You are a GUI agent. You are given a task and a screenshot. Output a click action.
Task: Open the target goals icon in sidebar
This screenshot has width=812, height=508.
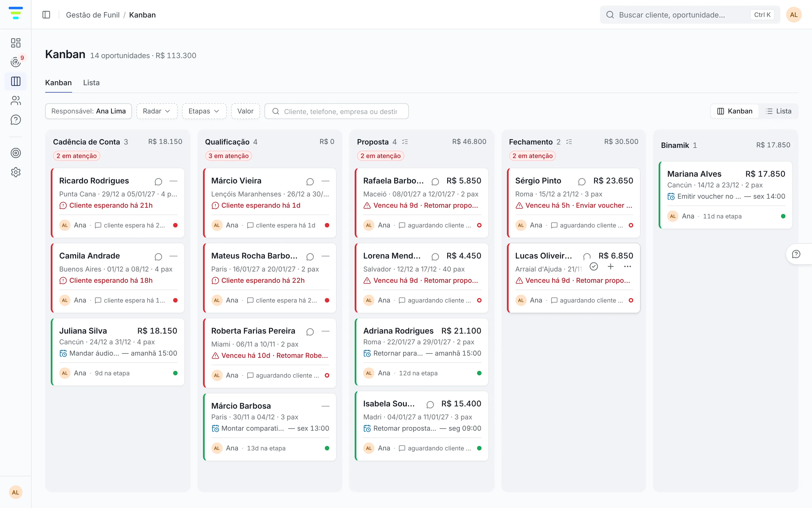click(16, 153)
